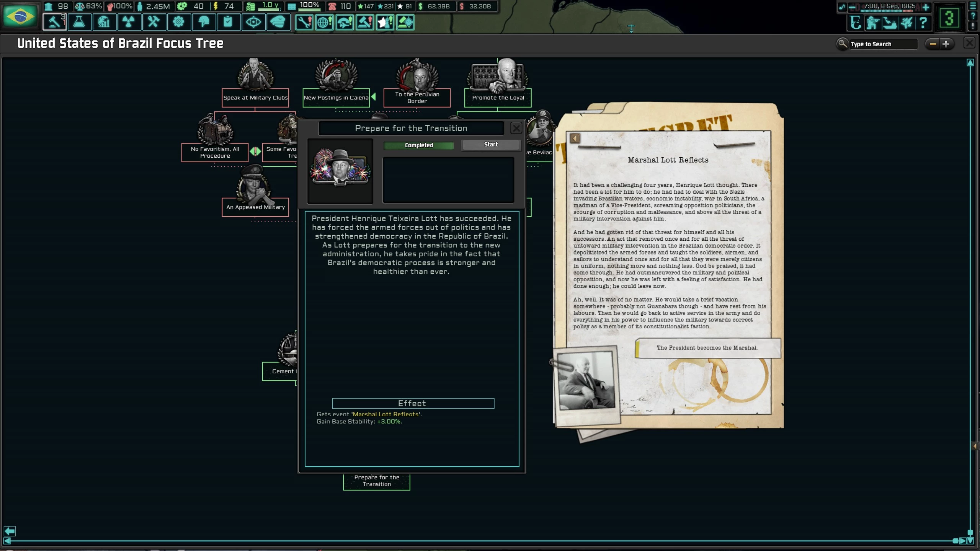
Task: Click the gavel alert notification
Action: point(365,22)
